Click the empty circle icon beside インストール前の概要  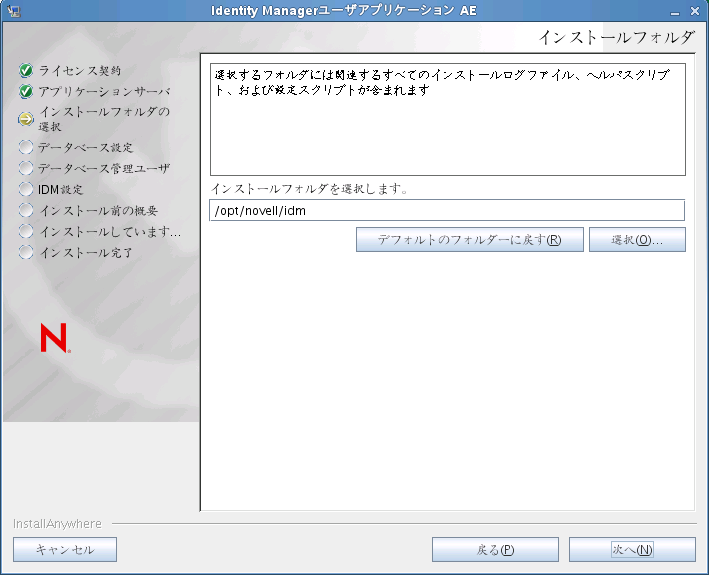click(x=26, y=210)
